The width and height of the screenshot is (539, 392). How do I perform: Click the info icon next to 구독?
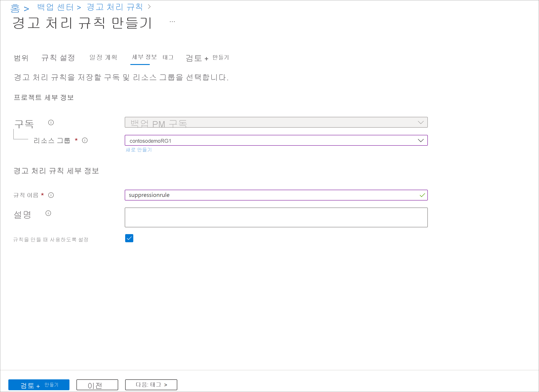[51, 122]
